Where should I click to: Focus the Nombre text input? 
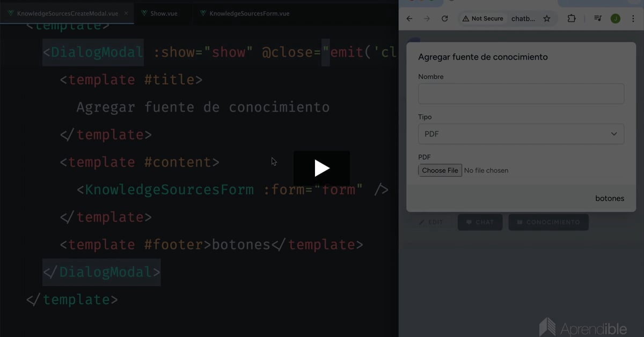[x=521, y=93]
